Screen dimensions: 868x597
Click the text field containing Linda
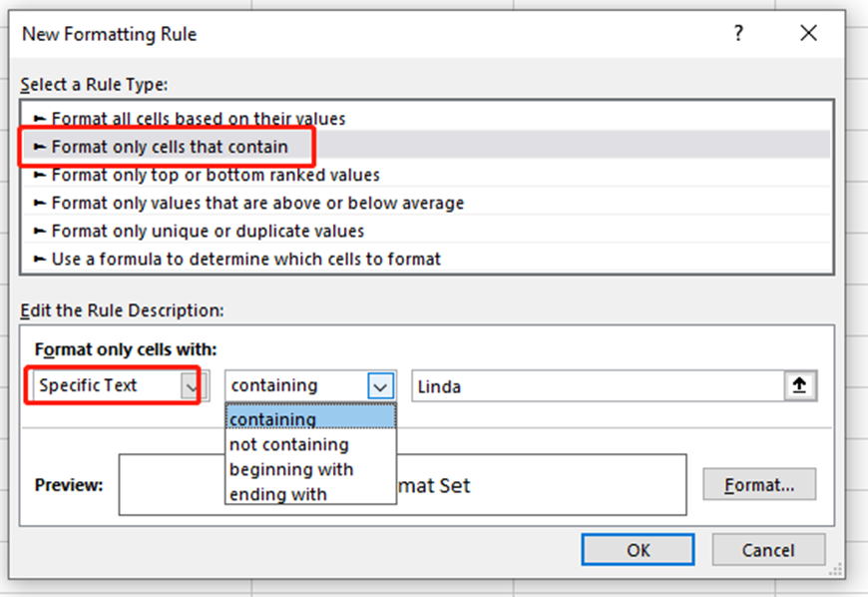tap(598, 386)
